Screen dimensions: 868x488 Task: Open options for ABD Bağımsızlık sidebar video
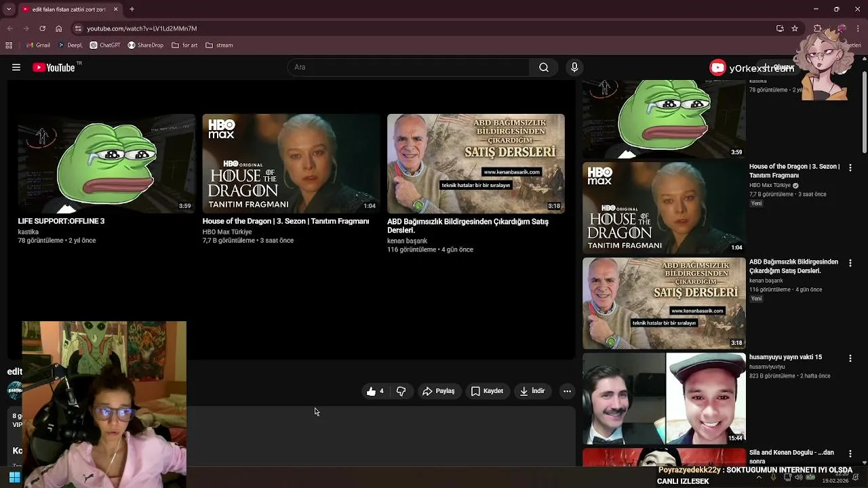pyautogui.click(x=850, y=263)
